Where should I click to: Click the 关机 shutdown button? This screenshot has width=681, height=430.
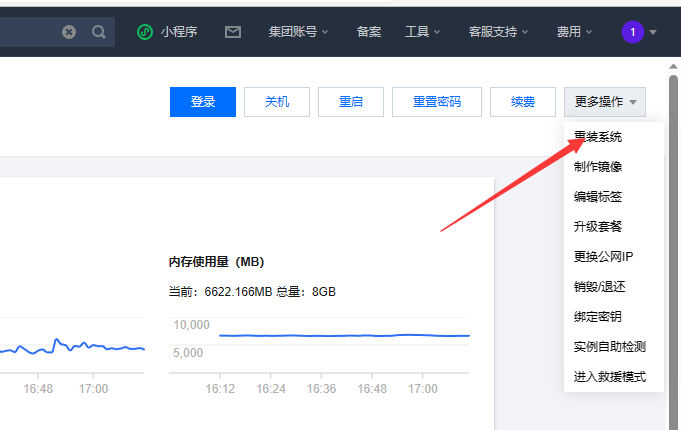click(277, 102)
